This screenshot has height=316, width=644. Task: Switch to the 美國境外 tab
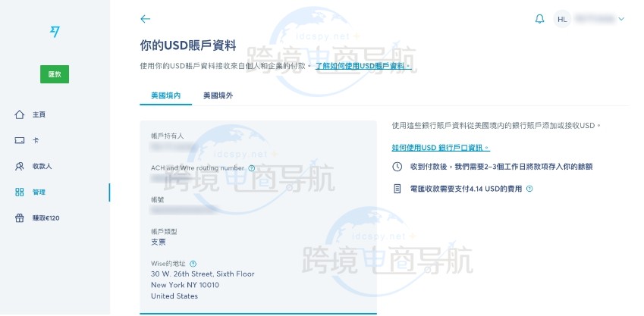[218, 95]
